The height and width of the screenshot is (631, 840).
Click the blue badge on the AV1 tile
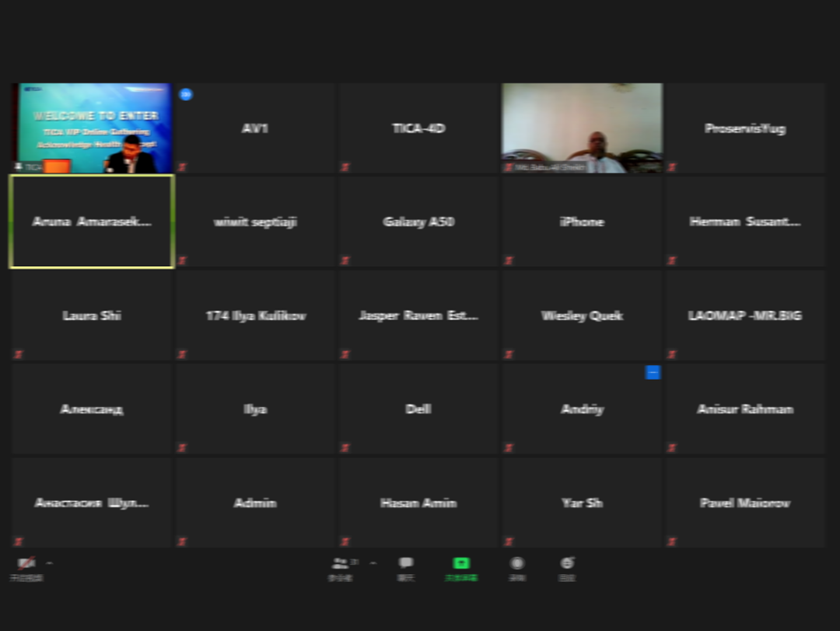click(x=186, y=94)
